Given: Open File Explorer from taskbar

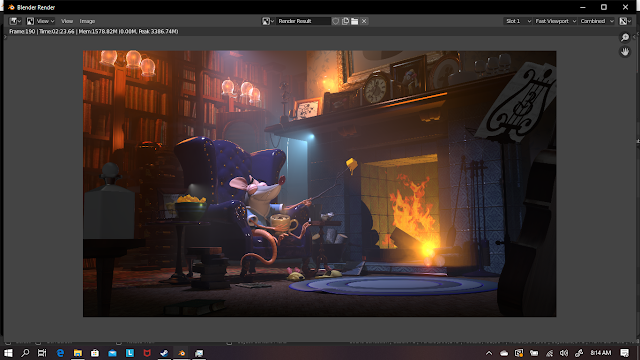Looking at the screenshot, I should 78,353.
